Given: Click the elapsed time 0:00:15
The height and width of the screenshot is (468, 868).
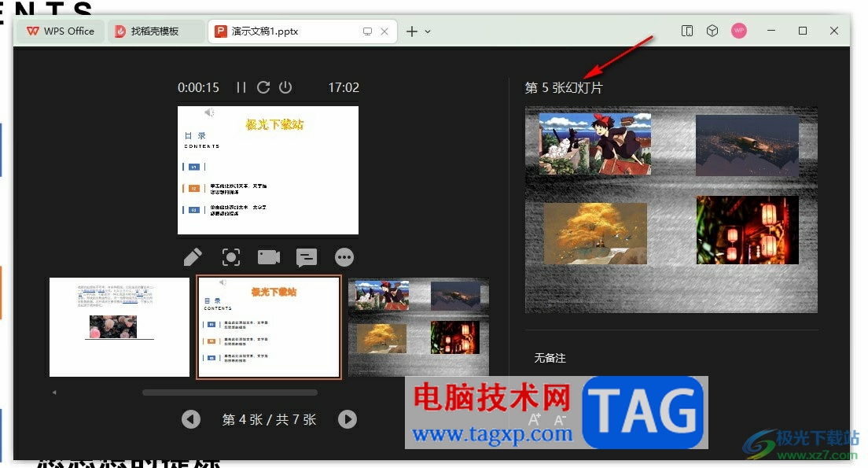Looking at the screenshot, I should (x=198, y=87).
